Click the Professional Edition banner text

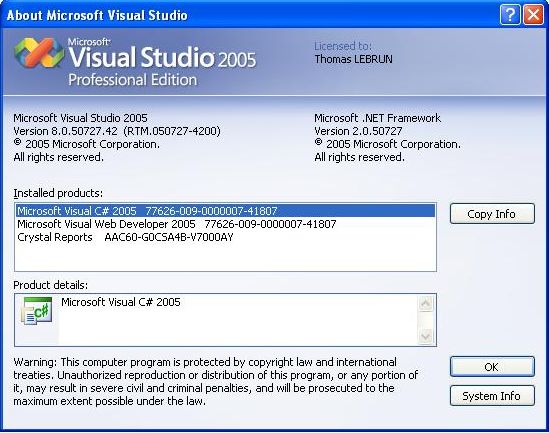click(x=132, y=80)
